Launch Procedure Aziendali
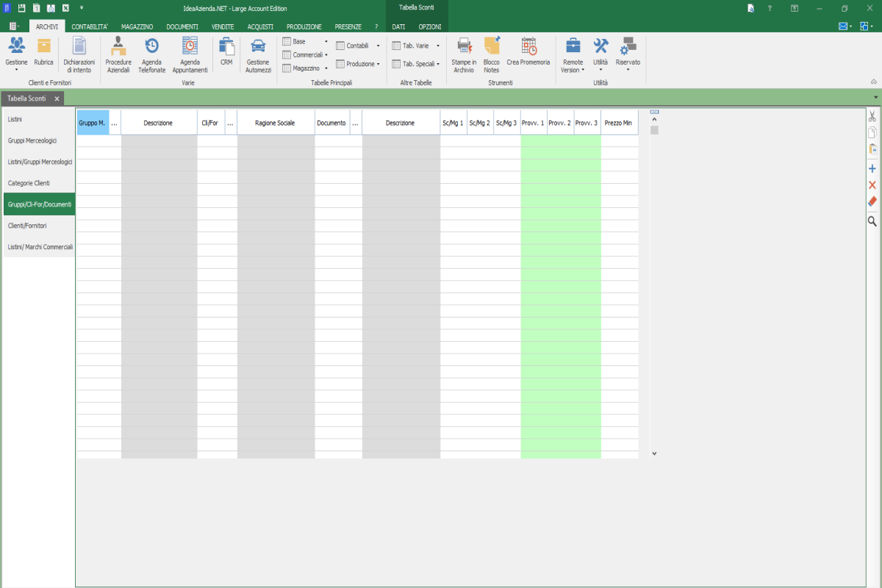Viewport: 882px width, 588px height. 118,54
